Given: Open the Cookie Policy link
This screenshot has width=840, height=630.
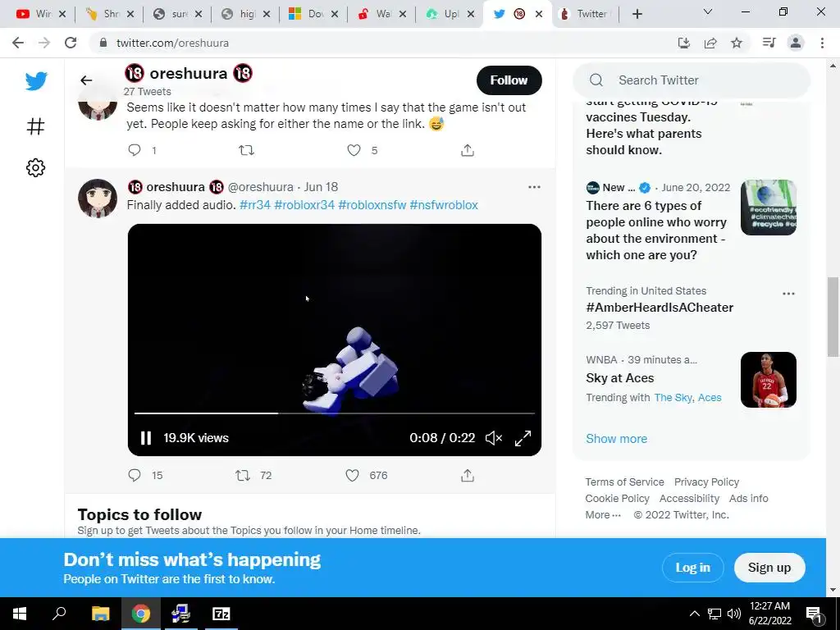Looking at the screenshot, I should click(617, 499).
